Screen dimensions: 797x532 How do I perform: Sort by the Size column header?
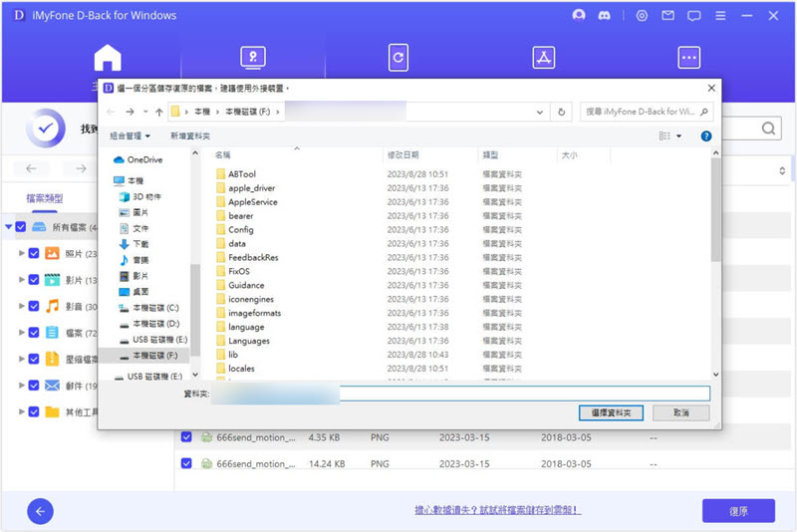click(569, 155)
